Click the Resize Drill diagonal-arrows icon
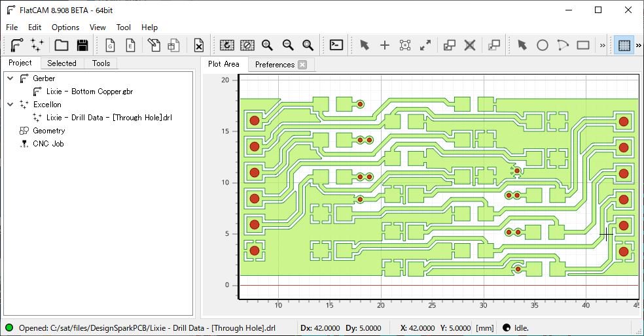The width and height of the screenshot is (644, 336). tap(425, 45)
